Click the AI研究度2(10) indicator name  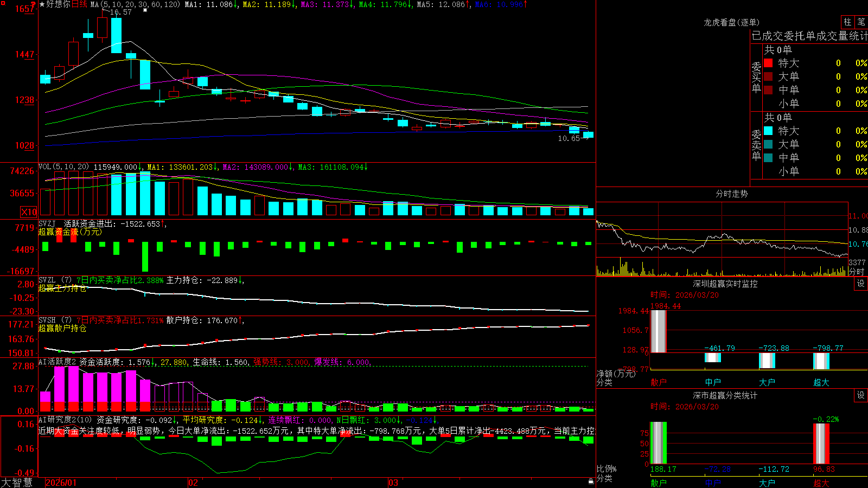click(65, 420)
